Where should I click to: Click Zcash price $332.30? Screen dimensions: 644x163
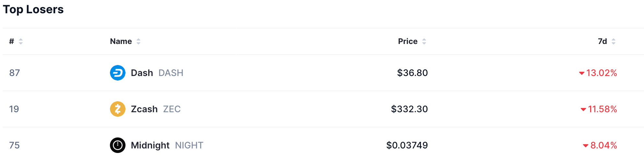coord(409,109)
